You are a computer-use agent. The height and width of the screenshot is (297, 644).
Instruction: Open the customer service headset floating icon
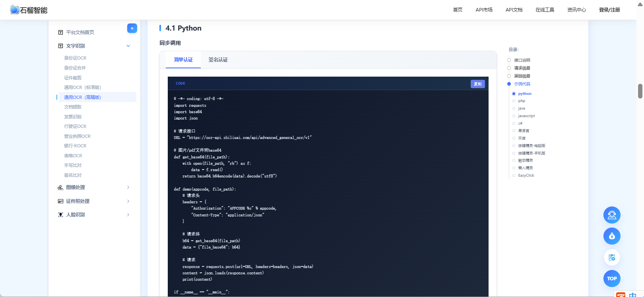pyautogui.click(x=612, y=215)
